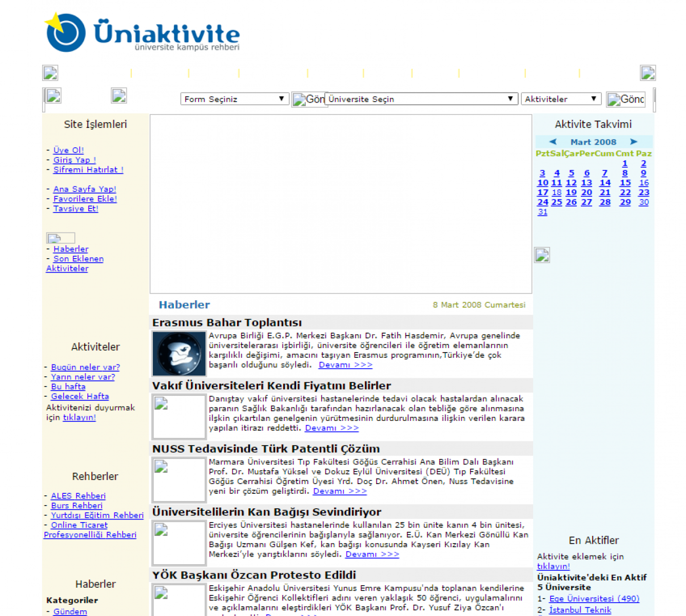Open the ALES Rehberi guide

coord(78,496)
